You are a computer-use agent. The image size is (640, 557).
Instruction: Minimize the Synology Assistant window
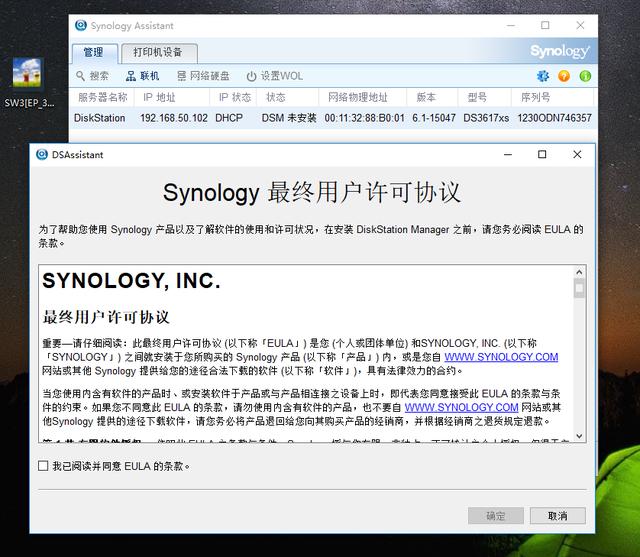[511, 25]
